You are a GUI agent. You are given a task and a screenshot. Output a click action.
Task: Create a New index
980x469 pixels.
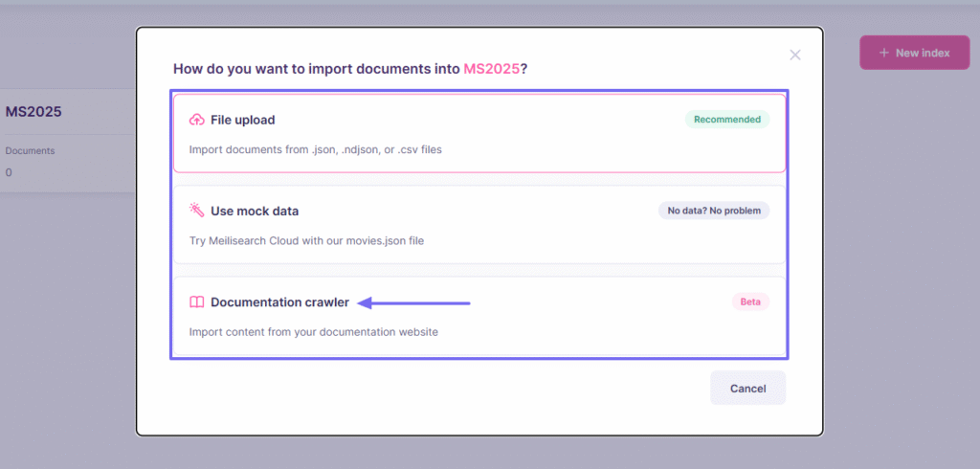pyautogui.click(x=915, y=53)
